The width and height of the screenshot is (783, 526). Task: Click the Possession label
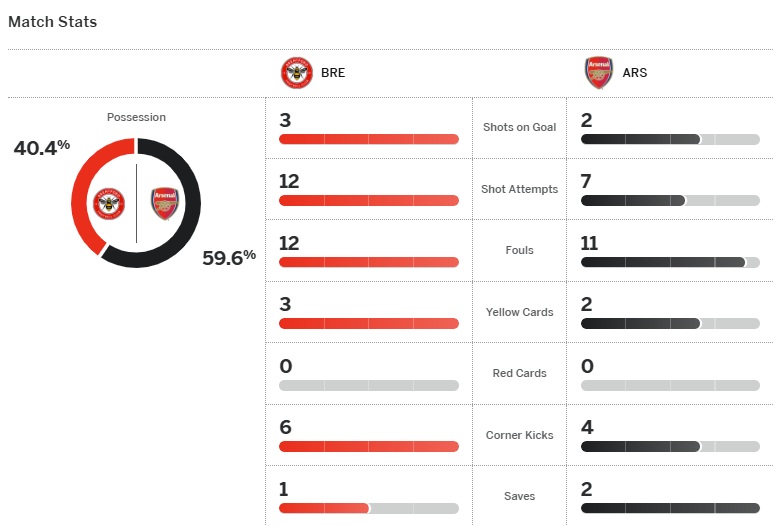click(x=137, y=117)
